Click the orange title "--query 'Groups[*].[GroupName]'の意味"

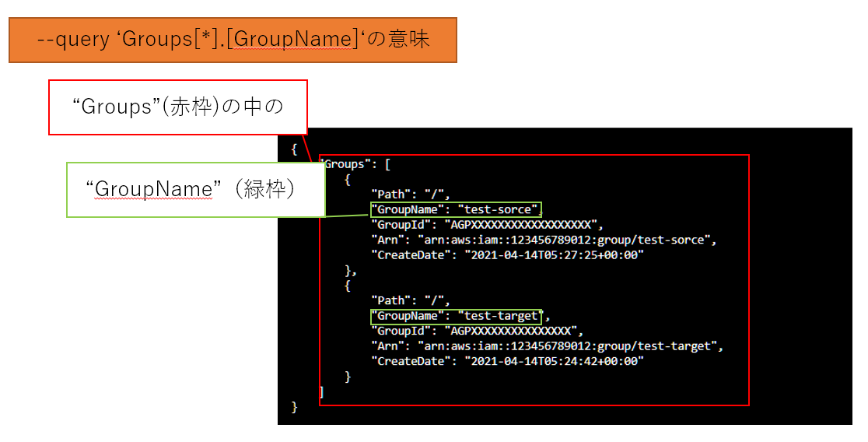coord(233,40)
